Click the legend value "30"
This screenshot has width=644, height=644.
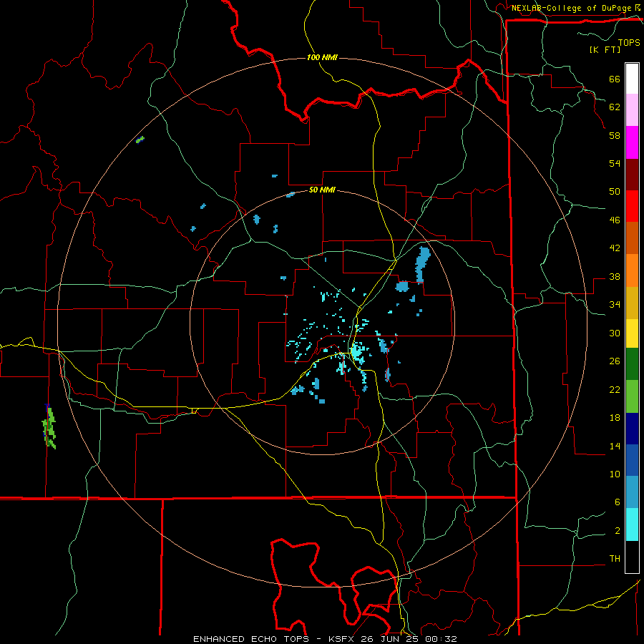[615, 333]
